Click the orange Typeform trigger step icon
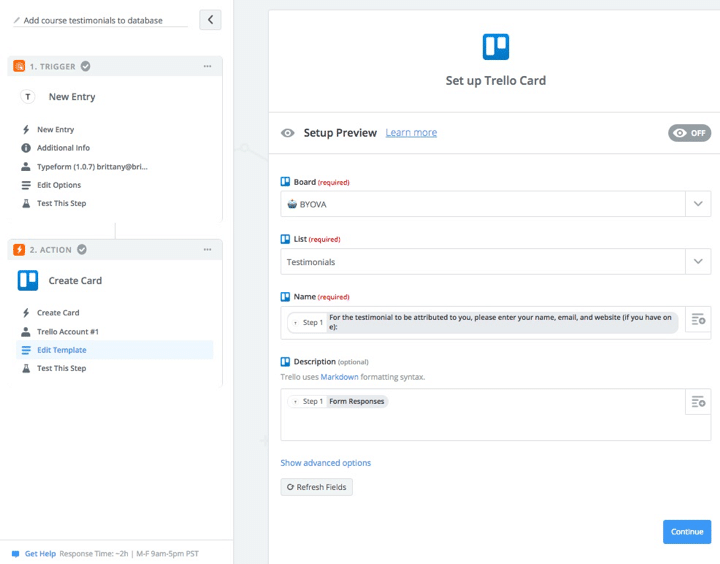 [19, 66]
